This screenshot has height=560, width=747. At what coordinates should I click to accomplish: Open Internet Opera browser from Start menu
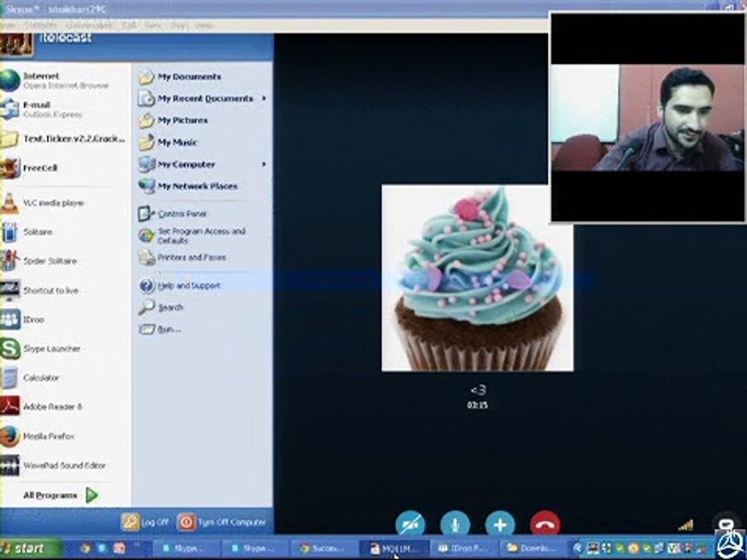[65, 80]
